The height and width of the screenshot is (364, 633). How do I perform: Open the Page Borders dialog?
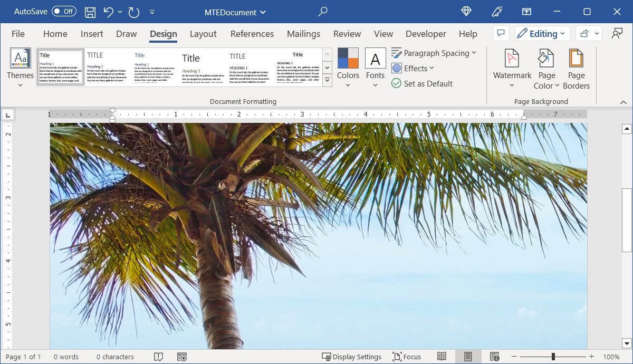[576, 68]
